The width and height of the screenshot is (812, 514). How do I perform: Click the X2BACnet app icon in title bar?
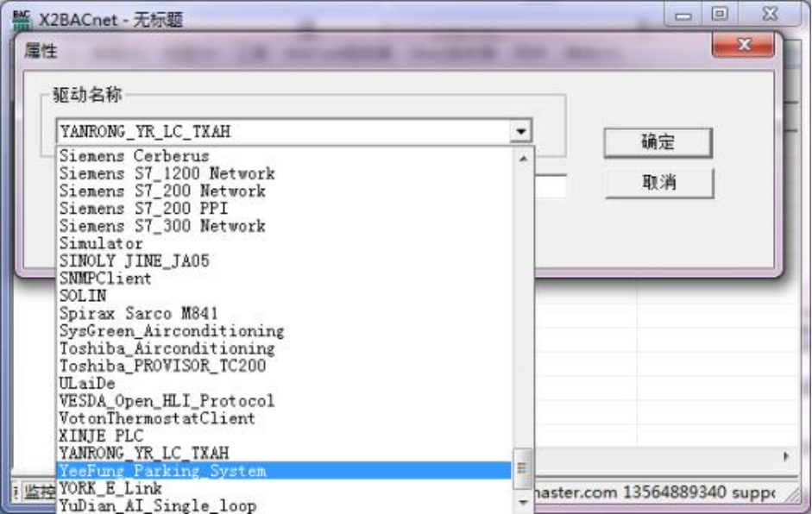coord(22,20)
